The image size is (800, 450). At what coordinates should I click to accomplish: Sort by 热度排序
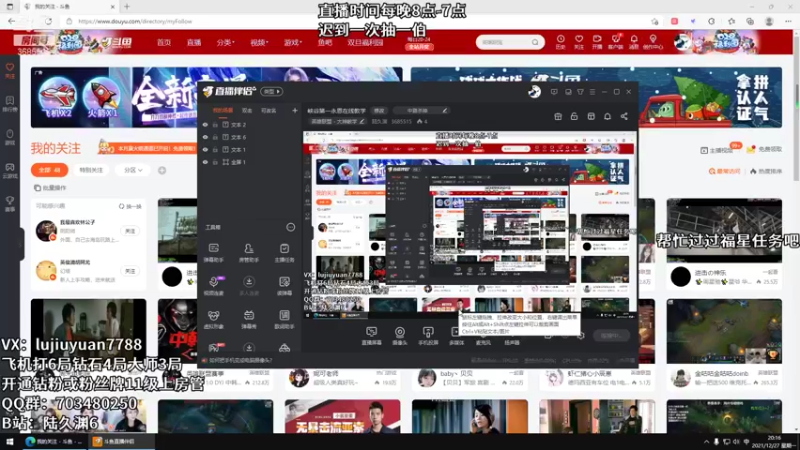pos(766,171)
